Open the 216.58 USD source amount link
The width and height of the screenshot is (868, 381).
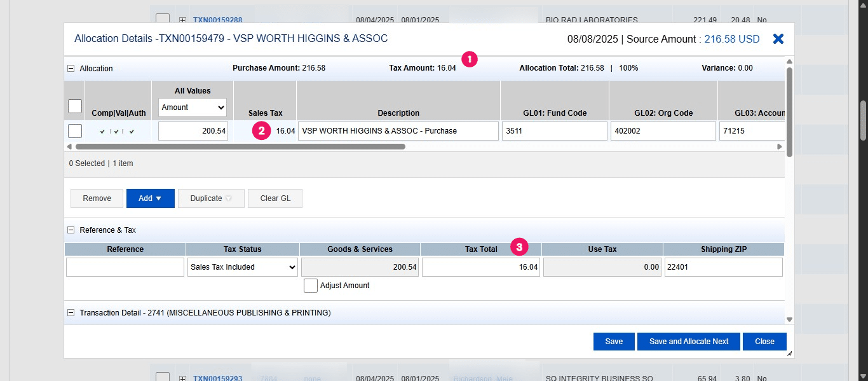[x=731, y=39]
